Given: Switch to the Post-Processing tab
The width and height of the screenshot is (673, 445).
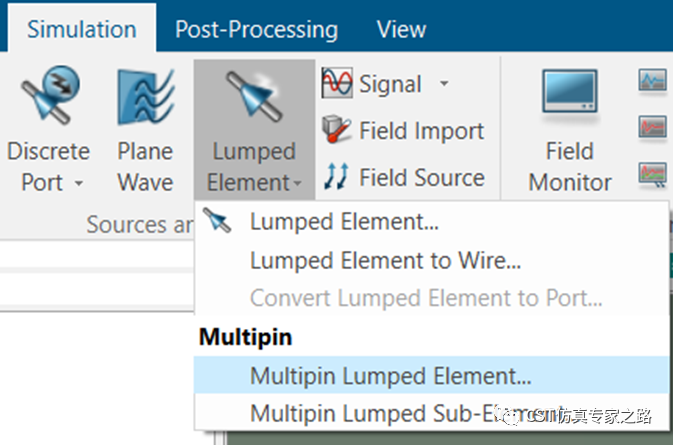Looking at the screenshot, I should point(257,30).
